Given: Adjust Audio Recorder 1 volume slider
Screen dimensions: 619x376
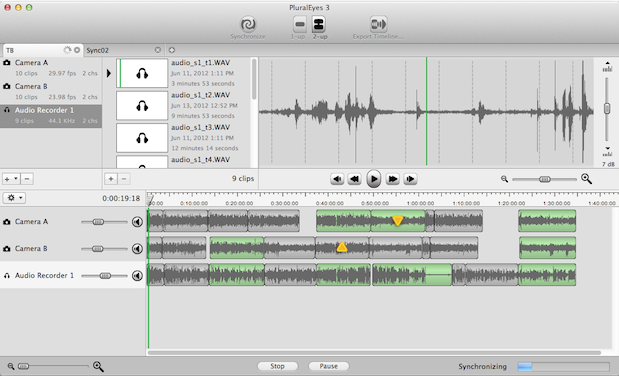Looking at the screenshot, I should pos(105,276).
